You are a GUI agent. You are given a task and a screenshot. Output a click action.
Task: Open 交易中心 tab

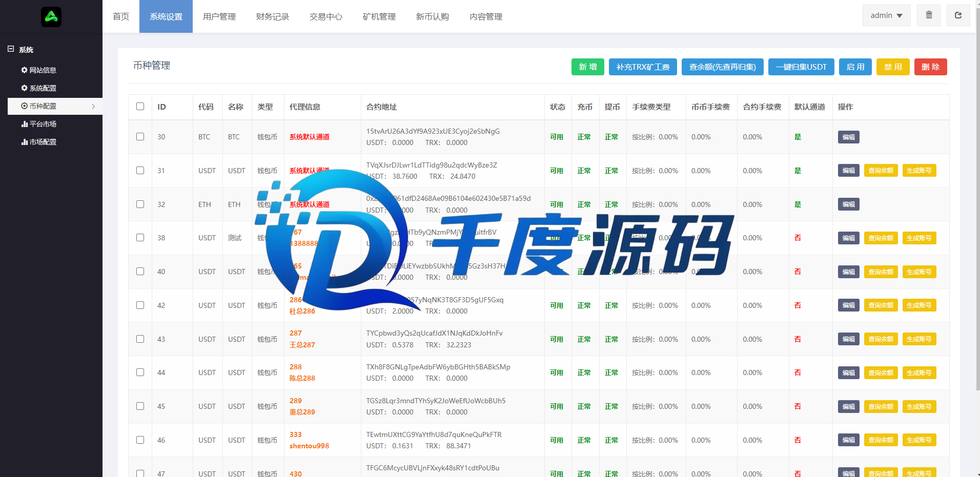pos(326,16)
